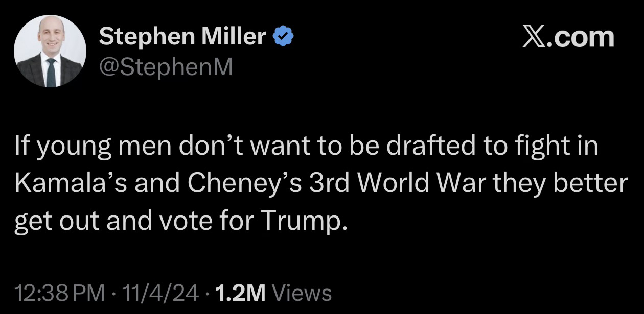644x314 pixels.
Task: Click the blue verified checkmark badge
Action: click(x=284, y=37)
